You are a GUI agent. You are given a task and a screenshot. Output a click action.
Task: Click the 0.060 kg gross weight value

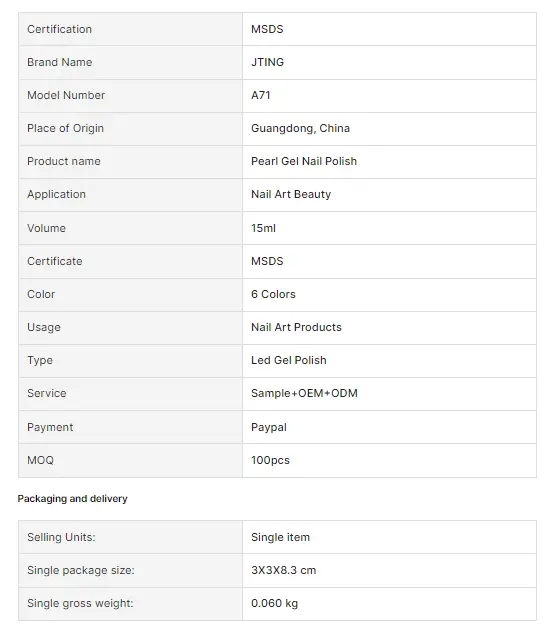coord(274,604)
